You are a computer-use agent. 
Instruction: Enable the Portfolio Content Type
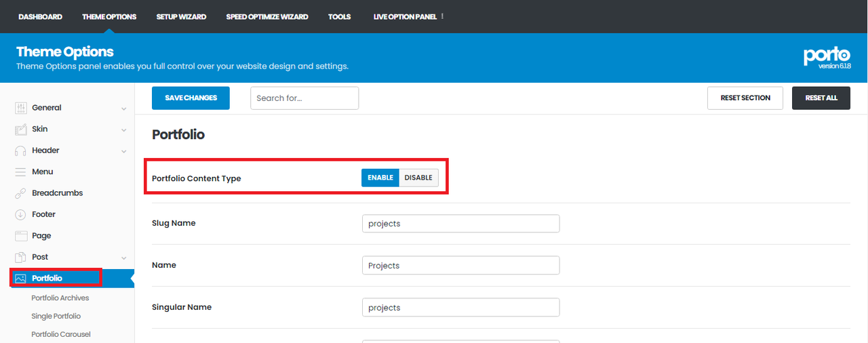(x=380, y=178)
